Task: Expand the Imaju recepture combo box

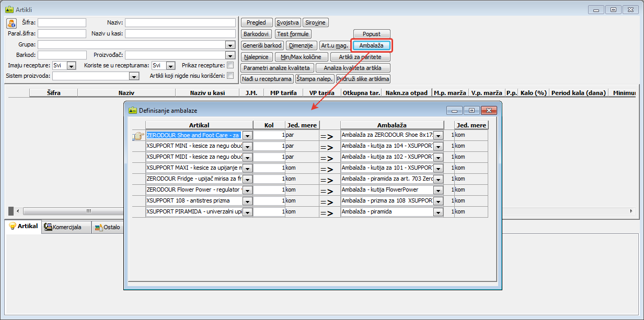Action: (72, 66)
